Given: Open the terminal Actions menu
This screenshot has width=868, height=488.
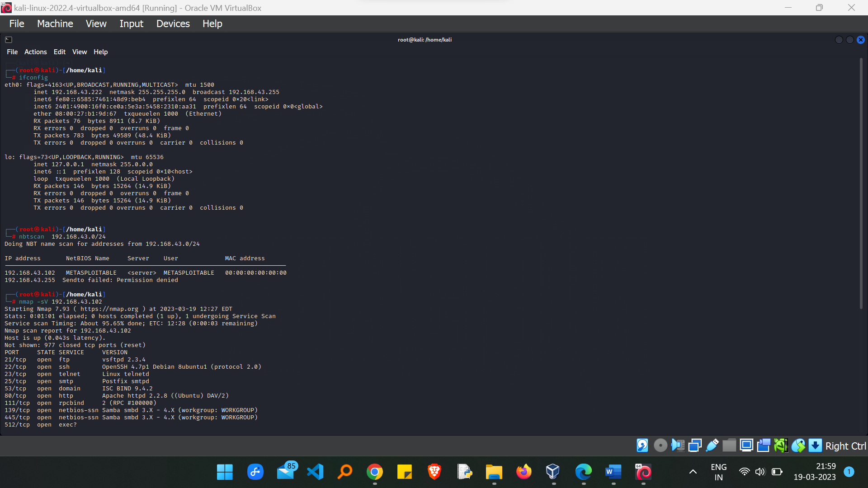Looking at the screenshot, I should [35, 52].
